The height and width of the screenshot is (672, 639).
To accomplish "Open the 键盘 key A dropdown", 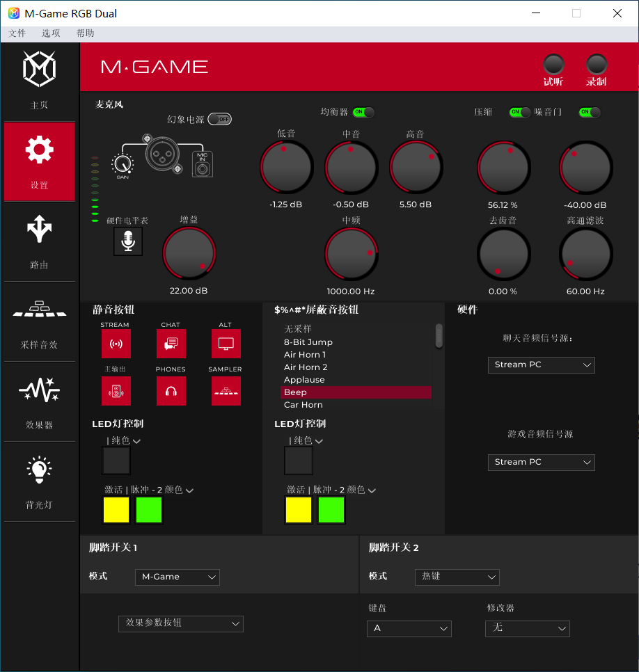I will 409,629.
